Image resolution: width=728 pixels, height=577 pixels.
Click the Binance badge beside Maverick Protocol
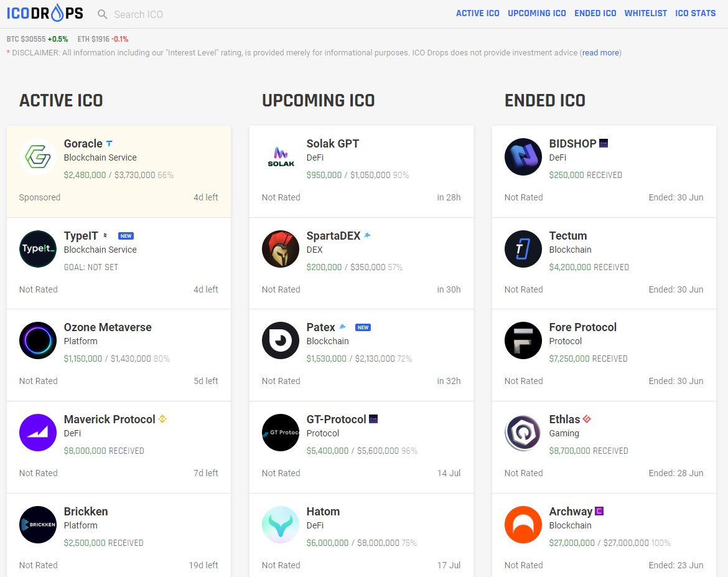pyautogui.click(x=162, y=419)
